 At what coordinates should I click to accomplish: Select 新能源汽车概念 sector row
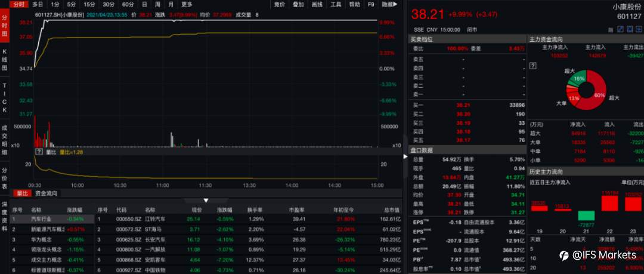pos(52,229)
